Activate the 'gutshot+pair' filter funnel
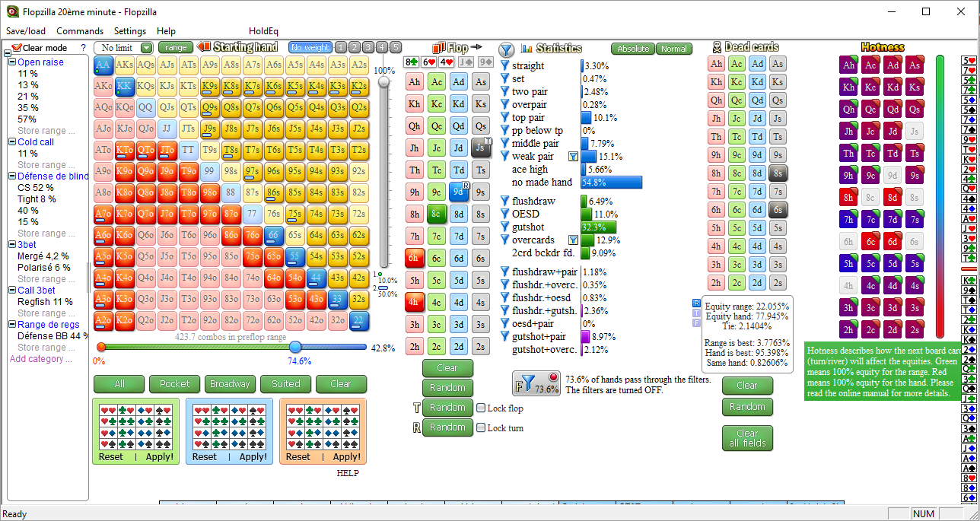 coord(504,336)
